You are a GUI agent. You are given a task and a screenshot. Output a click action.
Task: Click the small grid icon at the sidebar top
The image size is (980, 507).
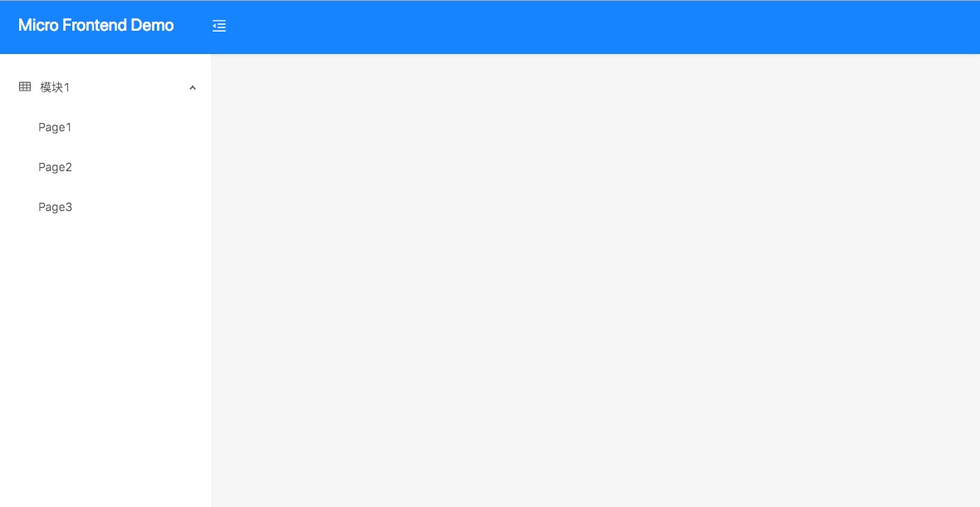pyautogui.click(x=25, y=87)
